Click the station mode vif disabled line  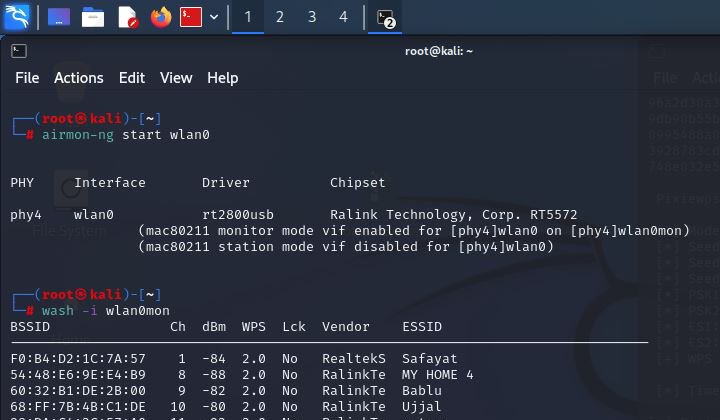click(x=346, y=246)
